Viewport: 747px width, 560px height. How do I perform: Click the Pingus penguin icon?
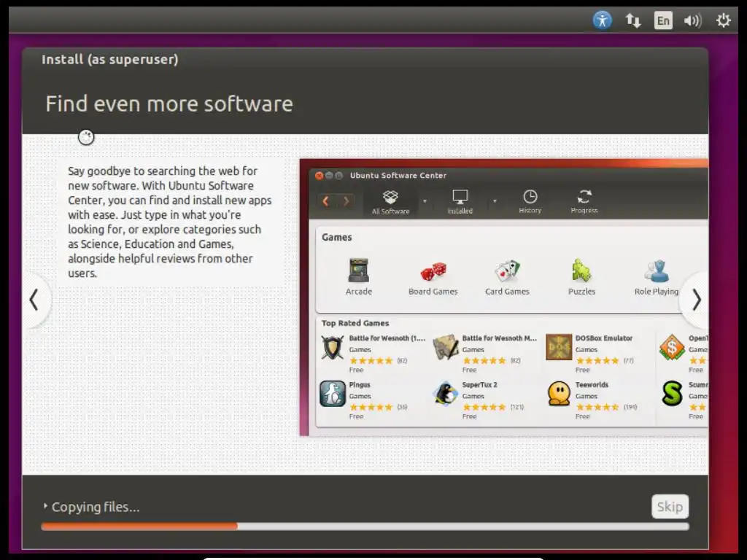coord(333,394)
